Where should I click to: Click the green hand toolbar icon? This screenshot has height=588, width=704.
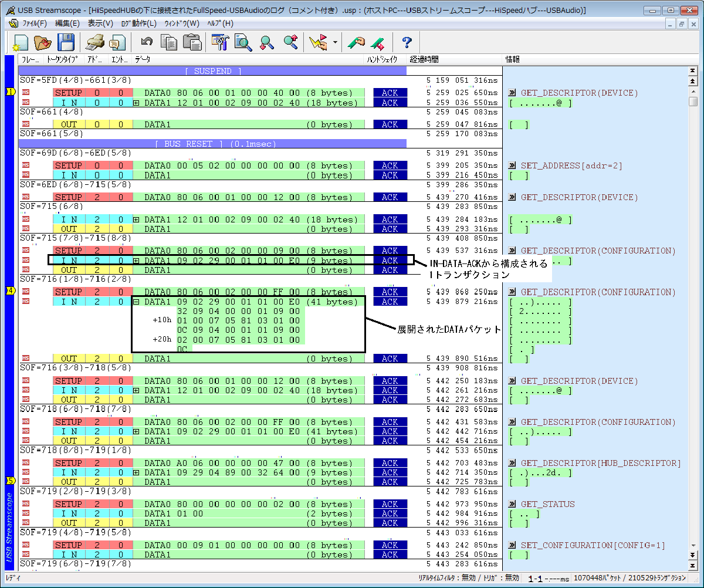click(356, 42)
